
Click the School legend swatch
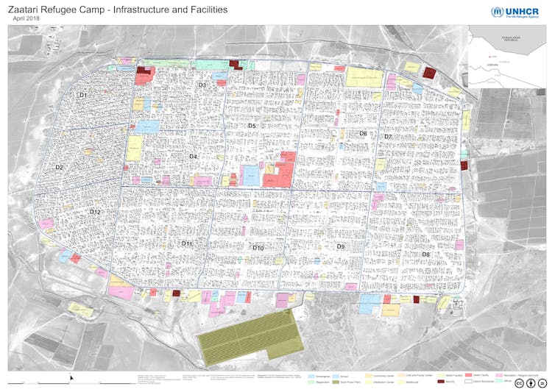tap(334, 376)
